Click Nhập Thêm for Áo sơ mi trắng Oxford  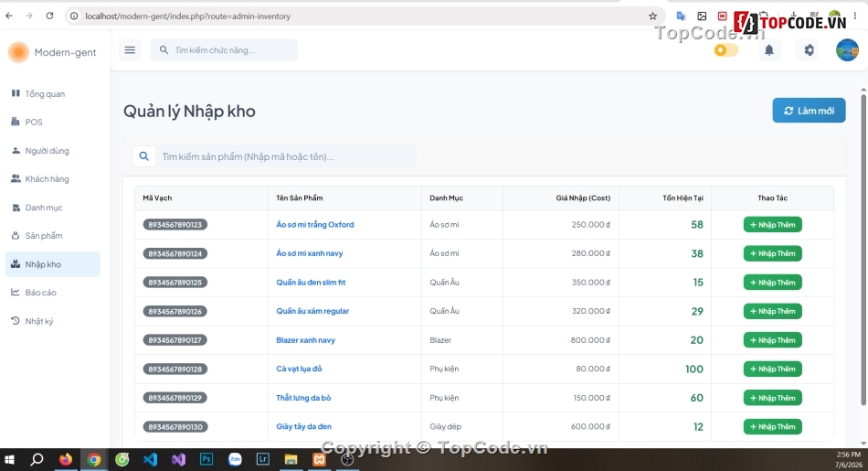(x=772, y=224)
